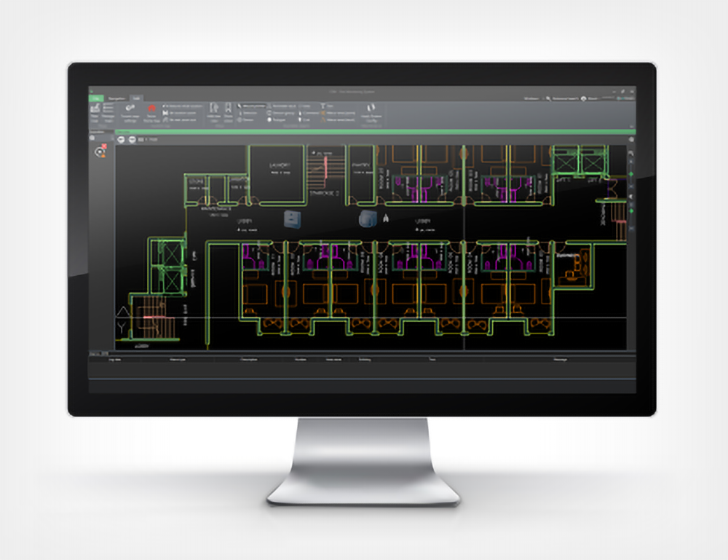Click the chain-link ribbon icon
The height and width of the screenshot is (560, 728).
point(130,108)
